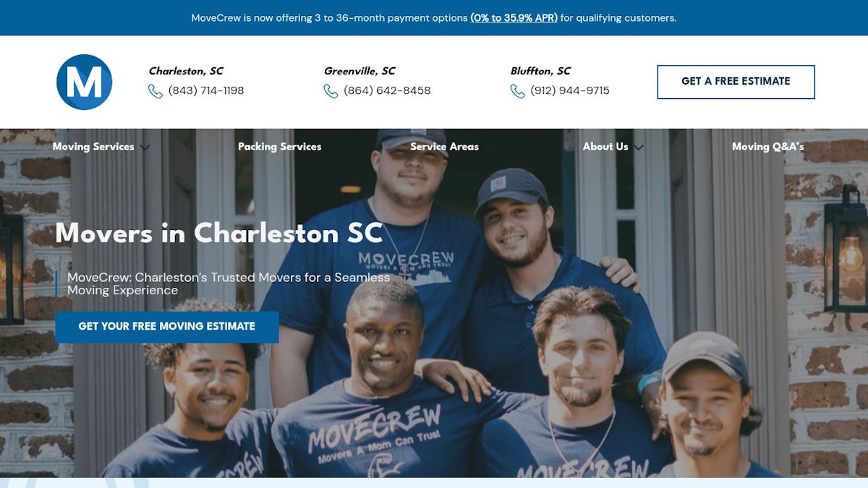Open the 0% to 35.9% APR link
Image resolution: width=868 pixels, height=488 pixels.
pyautogui.click(x=514, y=18)
